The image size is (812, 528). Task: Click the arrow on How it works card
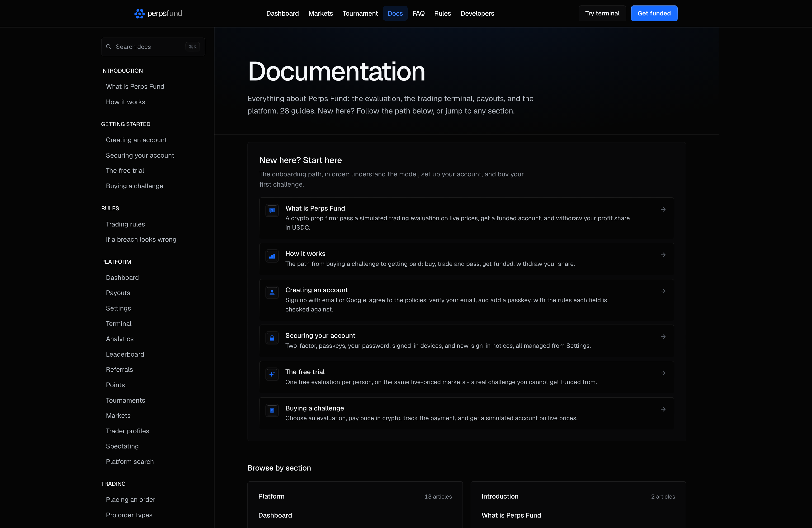(x=663, y=255)
